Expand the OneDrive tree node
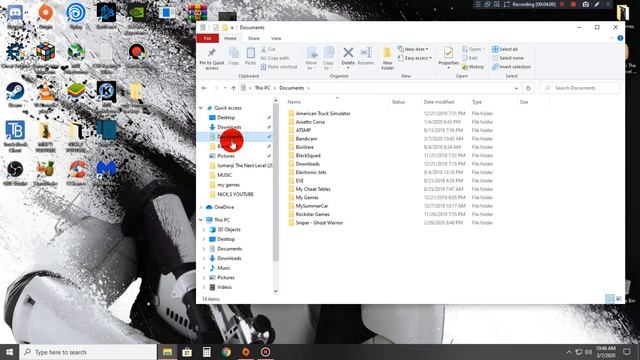640x360 pixels. 201,207
